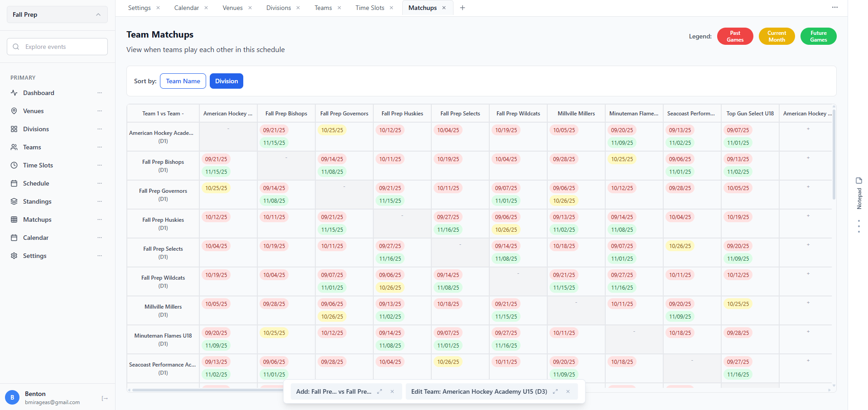The width and height of the screenshot is (868, 410).
Task: Add a new tab with the plus button
Action: pyautogui.click(x=462, y=8)
